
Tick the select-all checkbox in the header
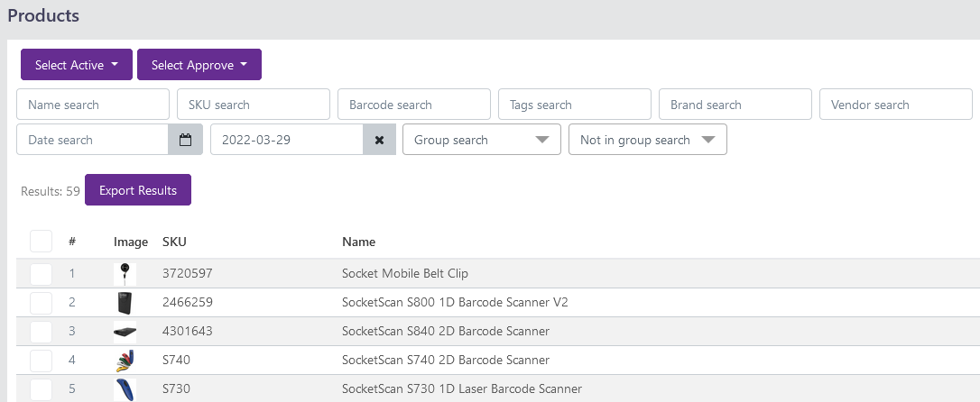tap(42, 242)
